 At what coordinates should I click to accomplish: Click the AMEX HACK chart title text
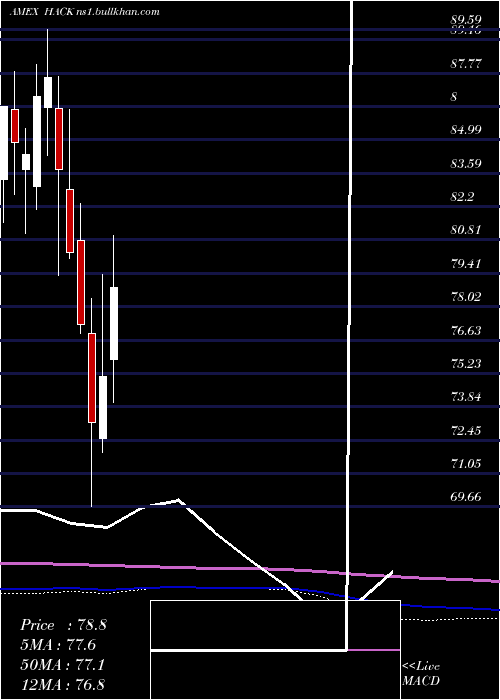click(x=84, y=12)
